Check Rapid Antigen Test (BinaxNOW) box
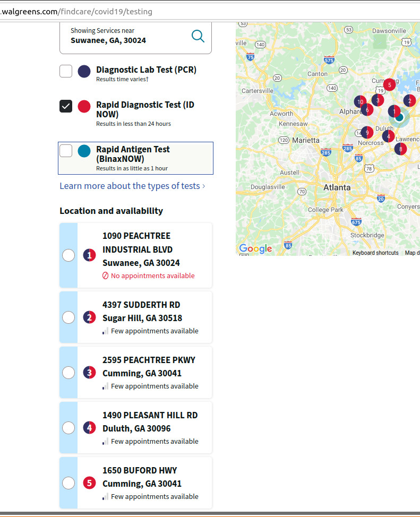This screenshot has height=517, width=420. 66,151
